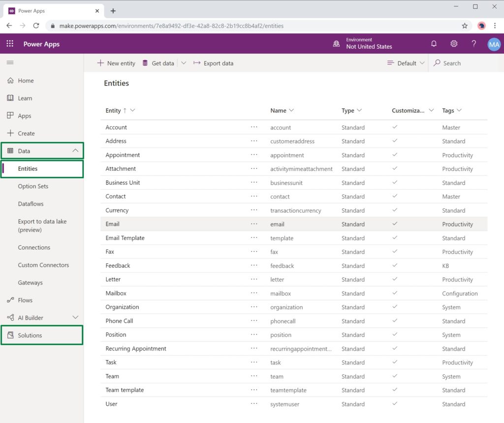Open more options for Team template entity
The image size is (504, 423).
click(254, 390)
